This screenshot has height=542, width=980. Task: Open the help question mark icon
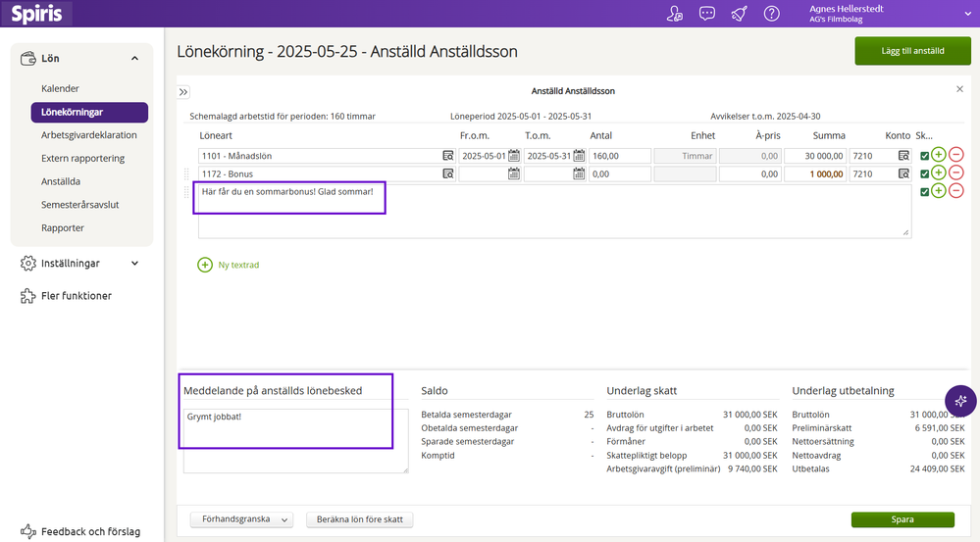point(772,14)
